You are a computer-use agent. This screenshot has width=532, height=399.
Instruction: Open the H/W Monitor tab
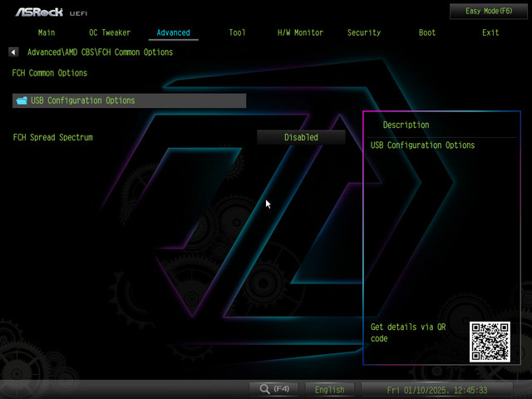(x=300, y=32)
